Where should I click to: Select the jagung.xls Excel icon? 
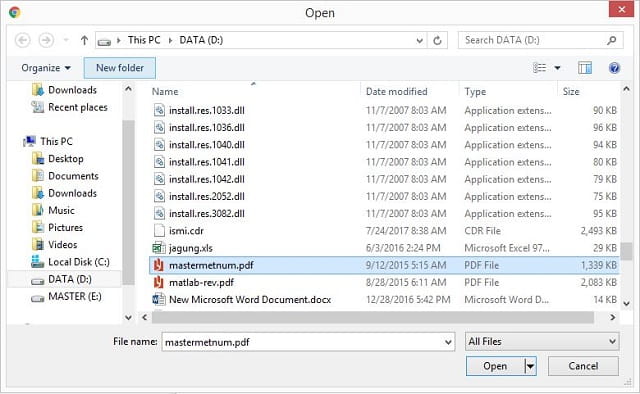(x=159, y=248)
